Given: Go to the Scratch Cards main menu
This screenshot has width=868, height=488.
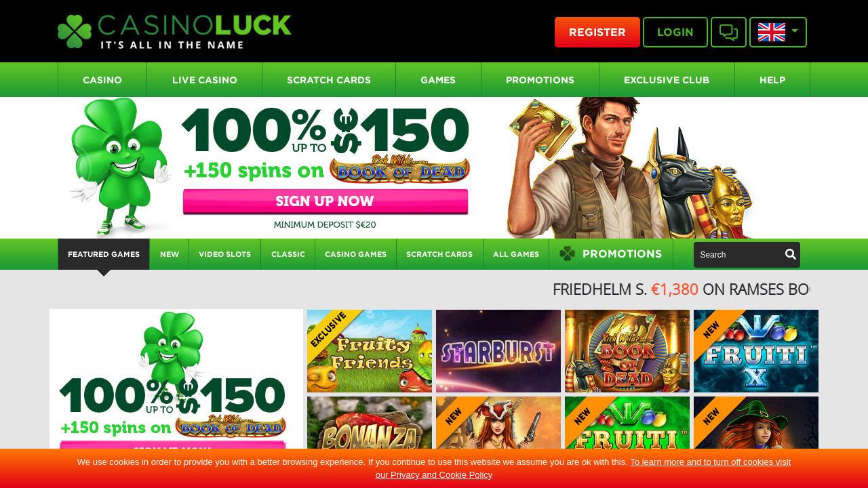Looking at the screenshot, I should 329,80.
